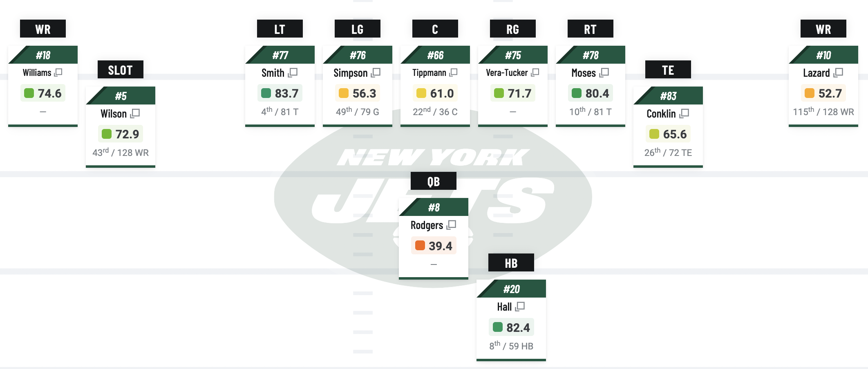Click the #66 jersey header on Tippmann's card
Image resolution: width=868 pixels, height=369 pixels.
tap(435, 55)
